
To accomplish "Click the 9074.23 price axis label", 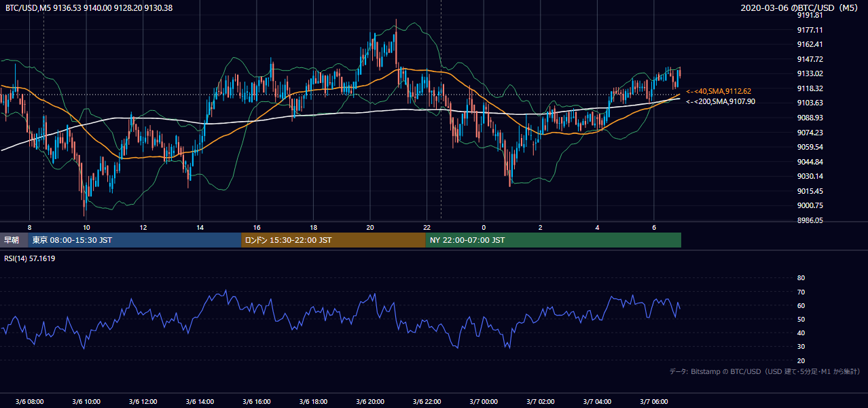I will (810, 133).
